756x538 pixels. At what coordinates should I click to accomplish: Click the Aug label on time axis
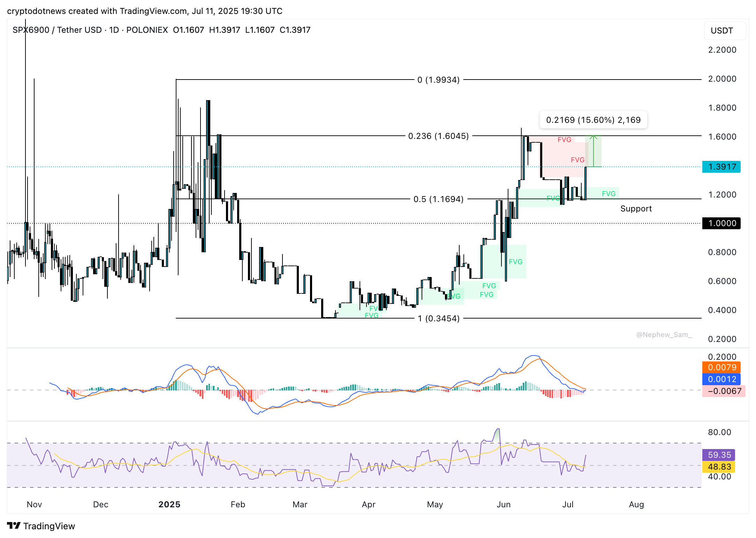pos(636,505)
